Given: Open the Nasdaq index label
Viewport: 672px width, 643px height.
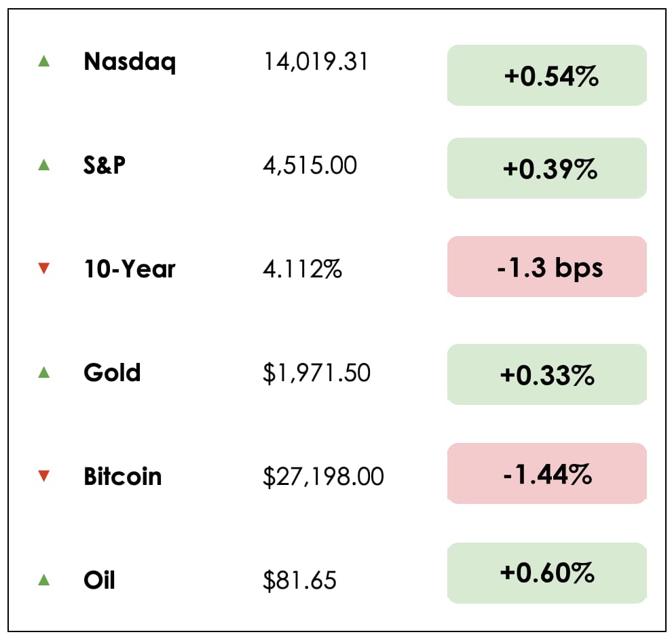Looking at the screenshot, I should click(130, 62).
